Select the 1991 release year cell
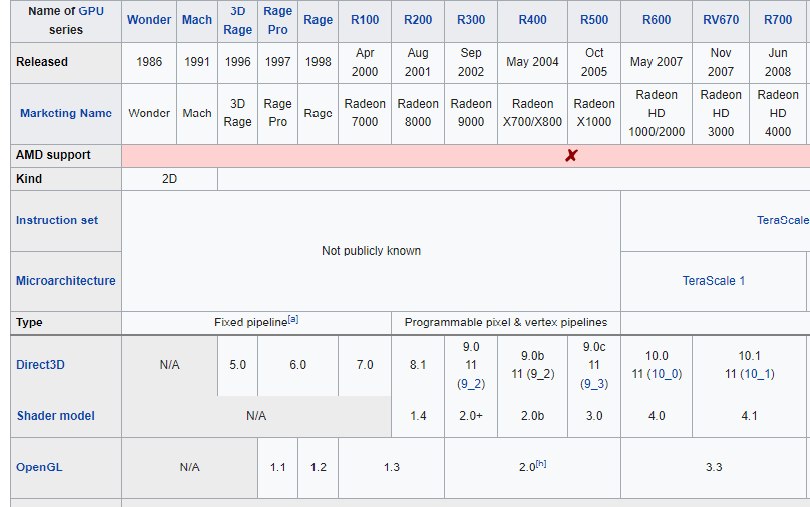 (x=197, y=62)
